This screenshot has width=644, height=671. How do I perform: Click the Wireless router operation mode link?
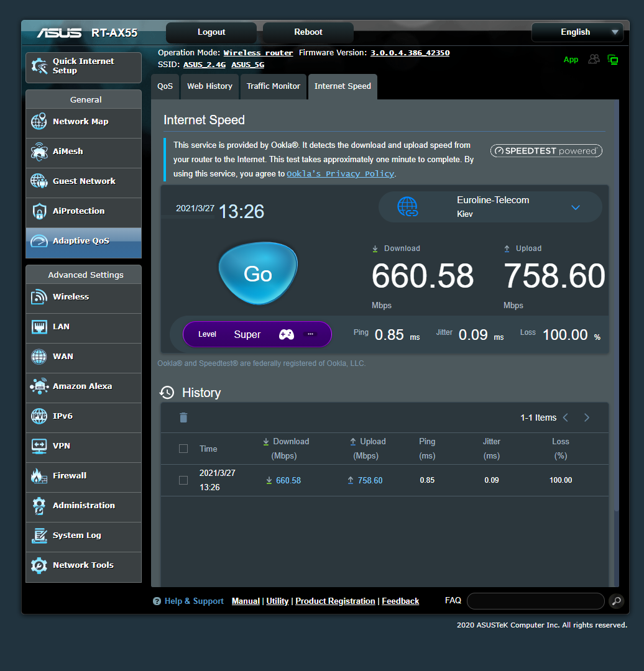[x=258, y=53]
